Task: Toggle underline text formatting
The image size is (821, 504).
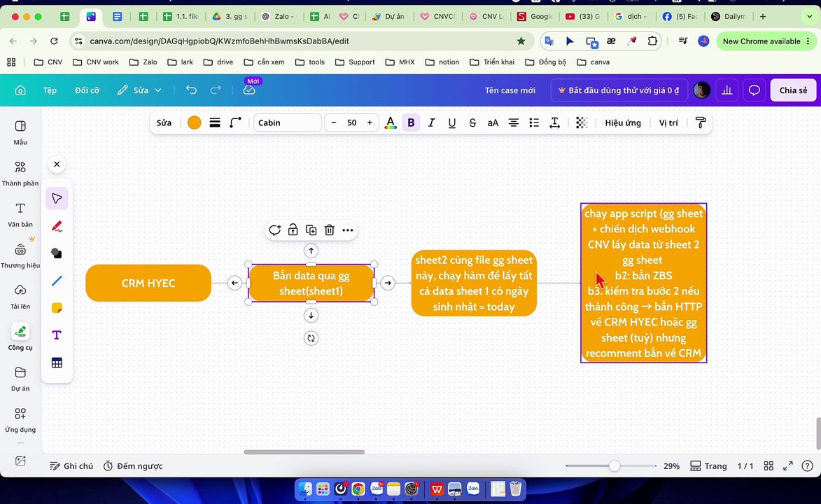Action: tap(452, 122)
